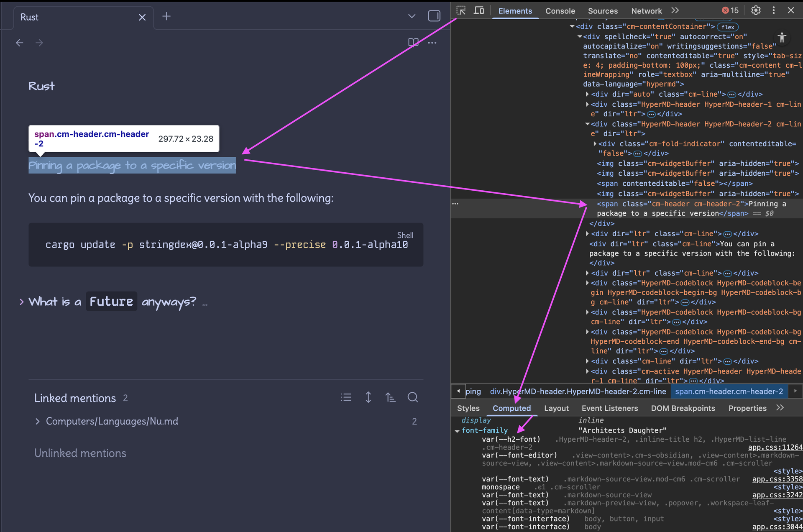Screen dimensions: 803x532
Task: Expand the Computers/Languages/Nu.md mention
Action: click(38, 421)
